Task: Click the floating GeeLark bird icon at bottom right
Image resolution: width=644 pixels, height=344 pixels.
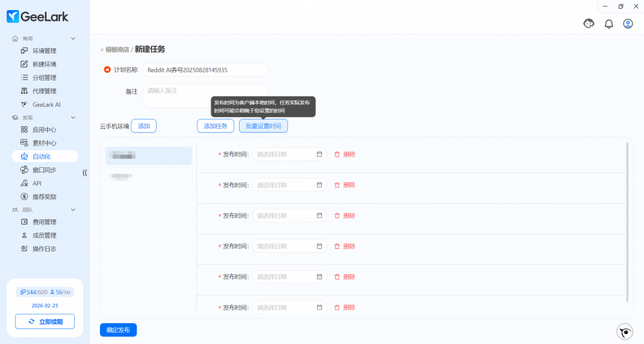Action: [x=625, y=331]
